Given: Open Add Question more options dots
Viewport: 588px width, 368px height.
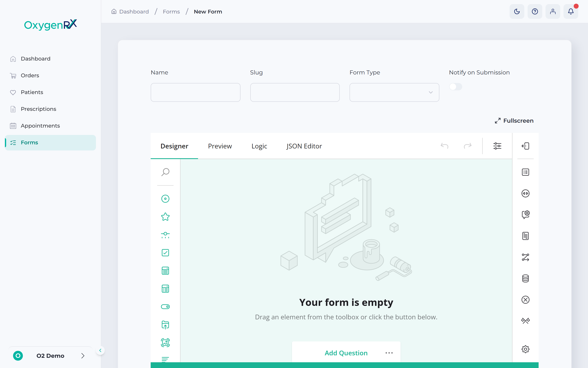Looking at the screenshot, I should pos(389,353).
